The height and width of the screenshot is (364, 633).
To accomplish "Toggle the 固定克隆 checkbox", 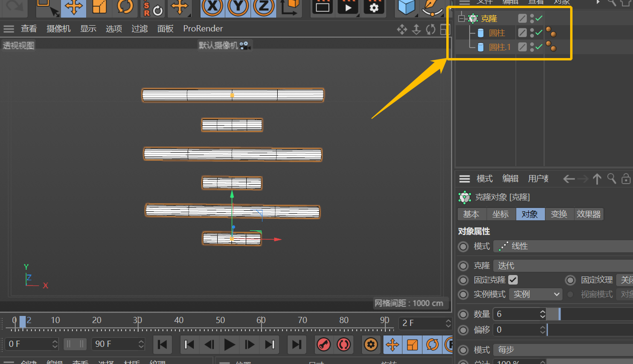I will pos(513,280).
